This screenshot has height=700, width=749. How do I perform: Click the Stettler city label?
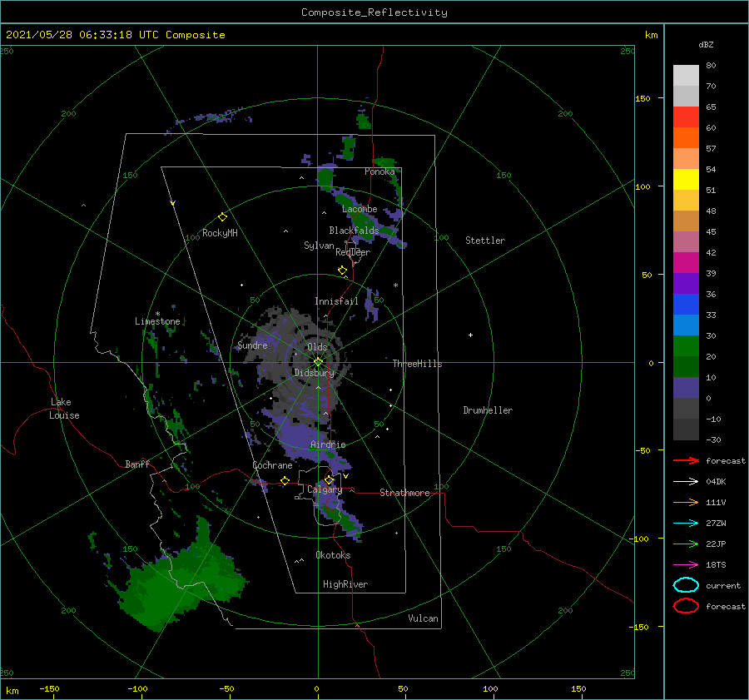pyautogui.click(x=485, y=241)
